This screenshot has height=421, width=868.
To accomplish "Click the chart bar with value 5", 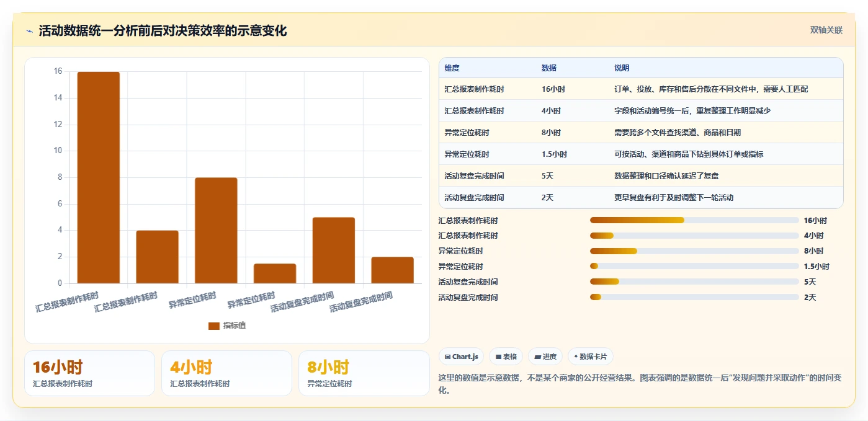I will [x=334, y=250].
